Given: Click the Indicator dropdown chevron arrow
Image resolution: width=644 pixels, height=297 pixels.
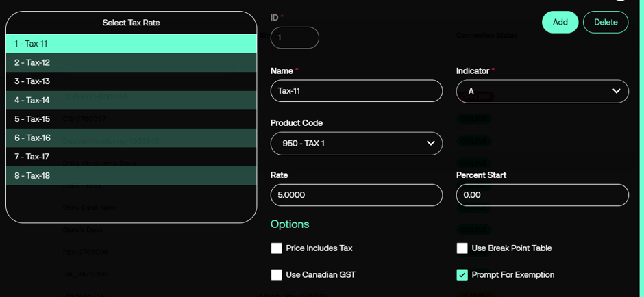Looking at the screenshot, I should pos(616,91).
